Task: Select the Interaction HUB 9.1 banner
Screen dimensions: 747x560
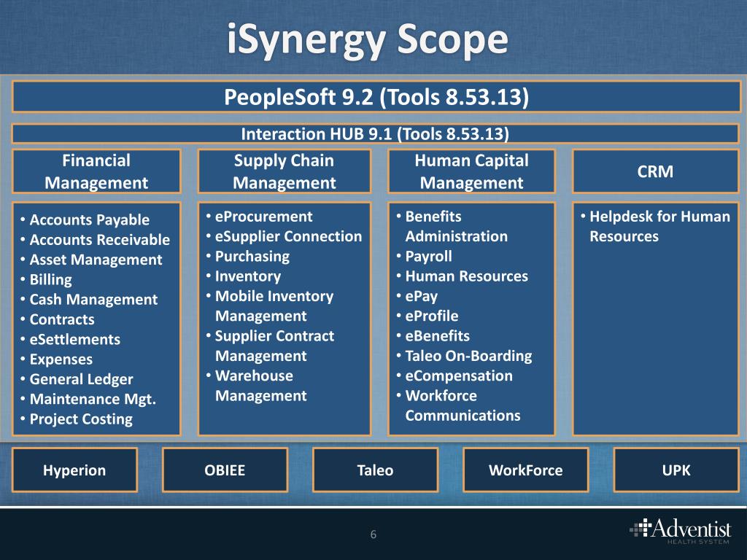Action: pyautogui.click(x=376, y=134)
